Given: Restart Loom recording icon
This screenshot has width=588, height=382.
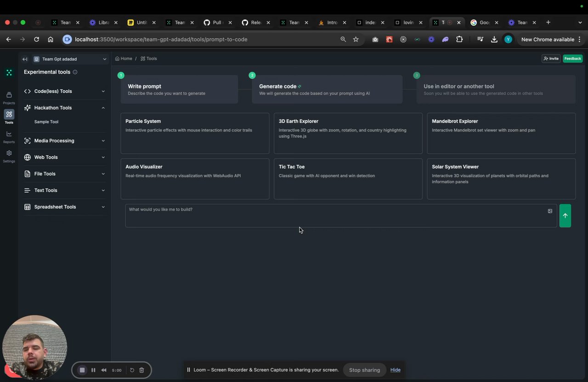Looking at the screenshot, I should coord(132,370).
